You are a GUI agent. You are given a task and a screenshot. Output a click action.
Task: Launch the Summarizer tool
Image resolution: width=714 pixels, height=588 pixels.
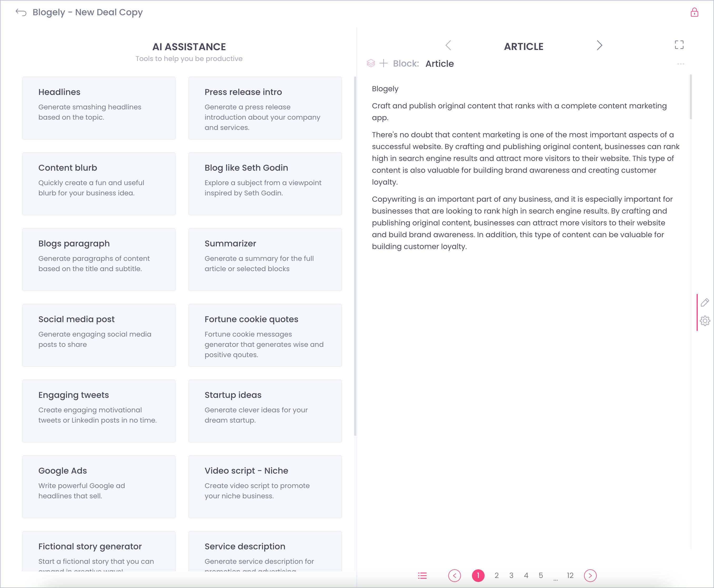click(265, 260)
